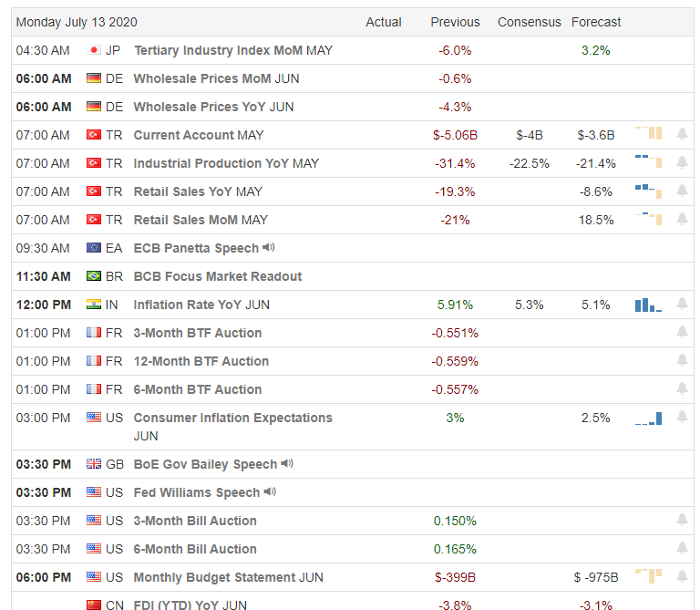Open Monthly Budget Statement mini chart
Viewport: 700px width, 610px height.
(648, 576)
